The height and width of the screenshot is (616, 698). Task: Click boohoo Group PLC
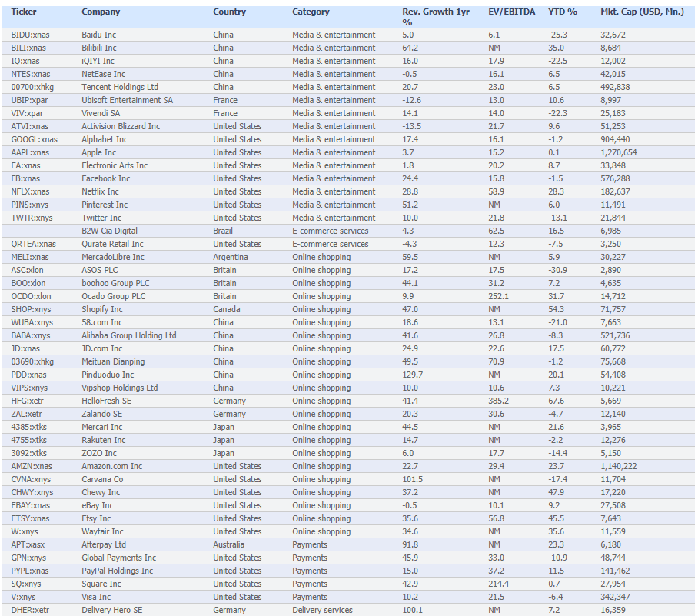click(x=115, y=283)
